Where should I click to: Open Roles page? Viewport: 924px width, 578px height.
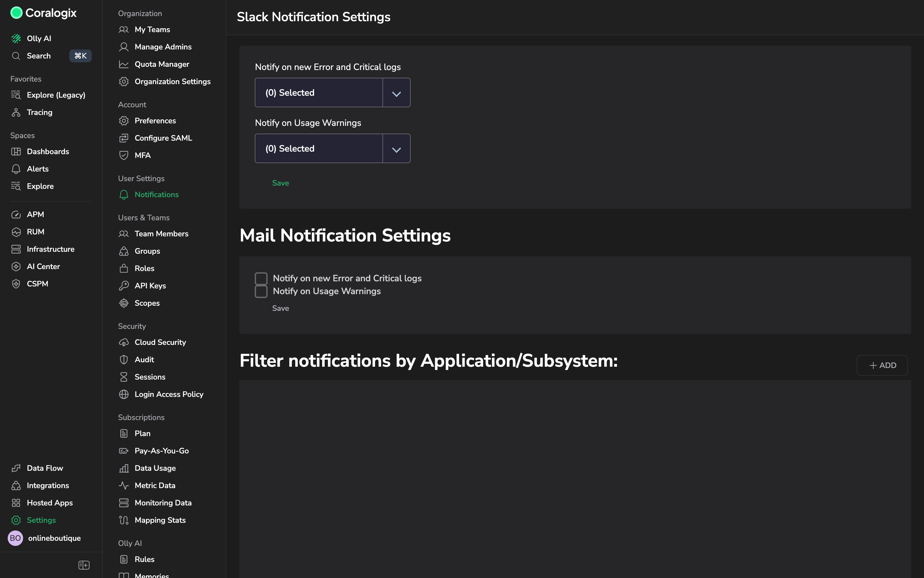pos(144,268)
